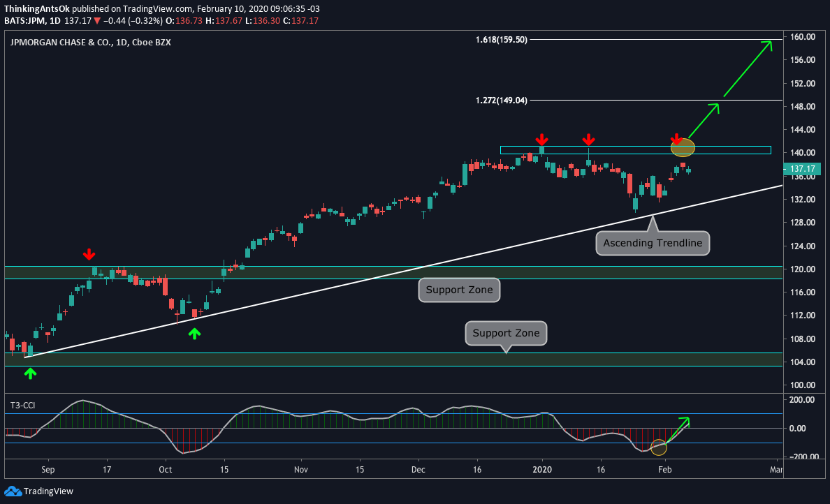Viewport: 830px width, 504px height.
Task: Click the TradingView cloud logo icon
Action: tap(13, 491)
